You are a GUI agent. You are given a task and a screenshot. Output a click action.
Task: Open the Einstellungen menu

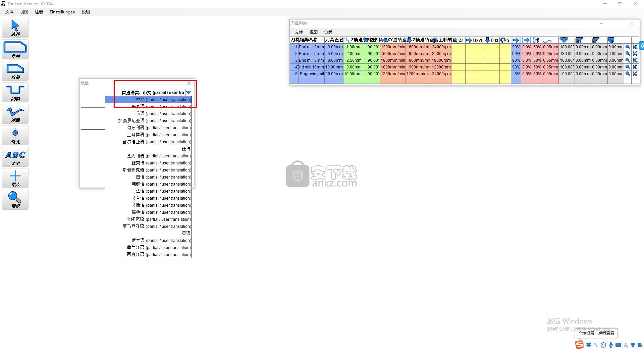pos(62,12)
